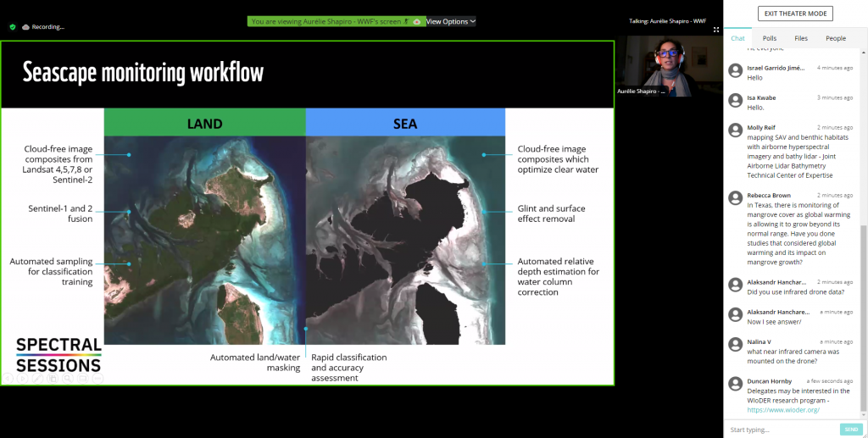Select the pen tool in slide controls
This screenshot has height=438, width=868.
[37, 379]
